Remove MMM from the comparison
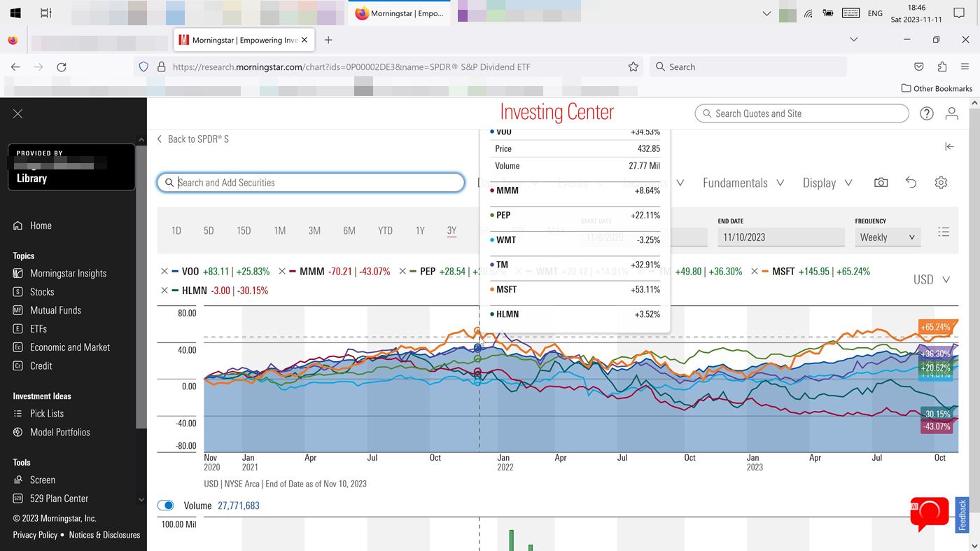This screenshot has height=551, width=980. pyautogui.click(x=282, y=272)
